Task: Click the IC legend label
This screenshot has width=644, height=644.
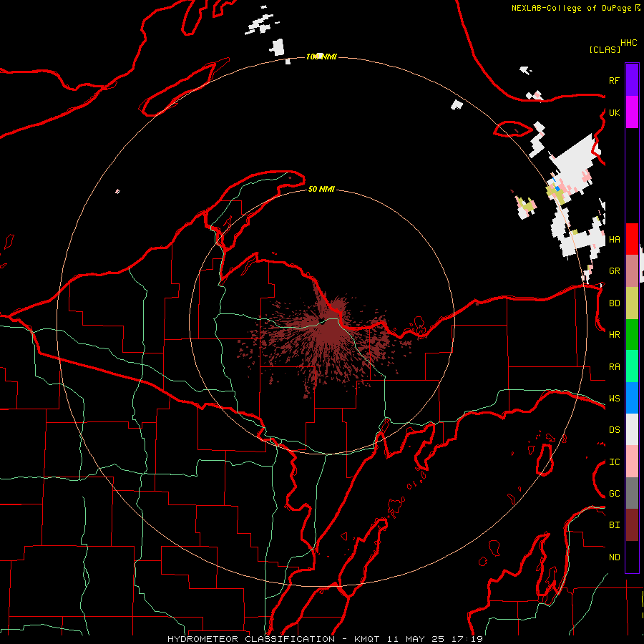Action: [x=614, y=462]
